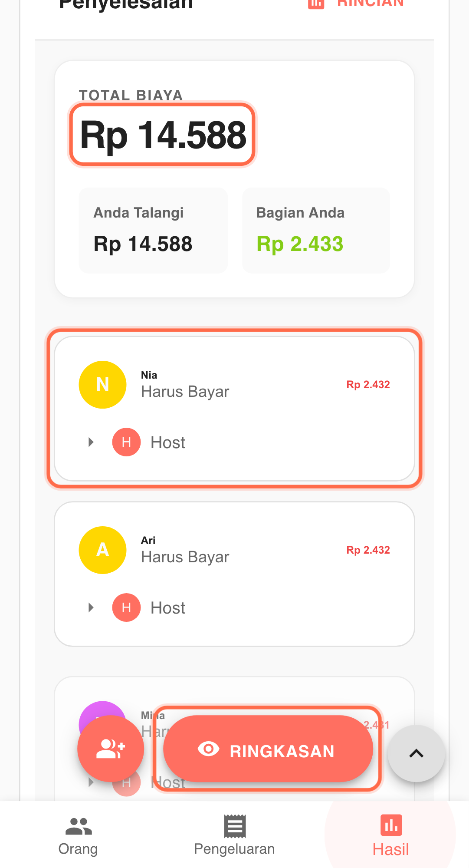The image size is (469, 868).
Task: Click the eye icon on Ringkasan
Action: tap(208, 749)
